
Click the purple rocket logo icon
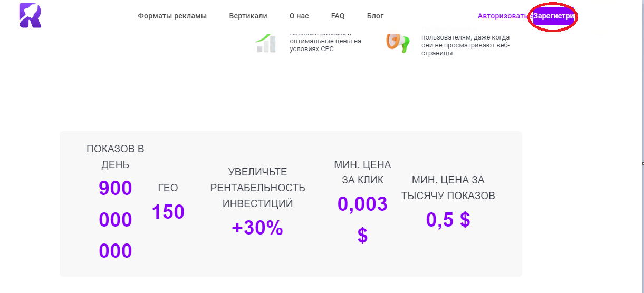(30, 15)
